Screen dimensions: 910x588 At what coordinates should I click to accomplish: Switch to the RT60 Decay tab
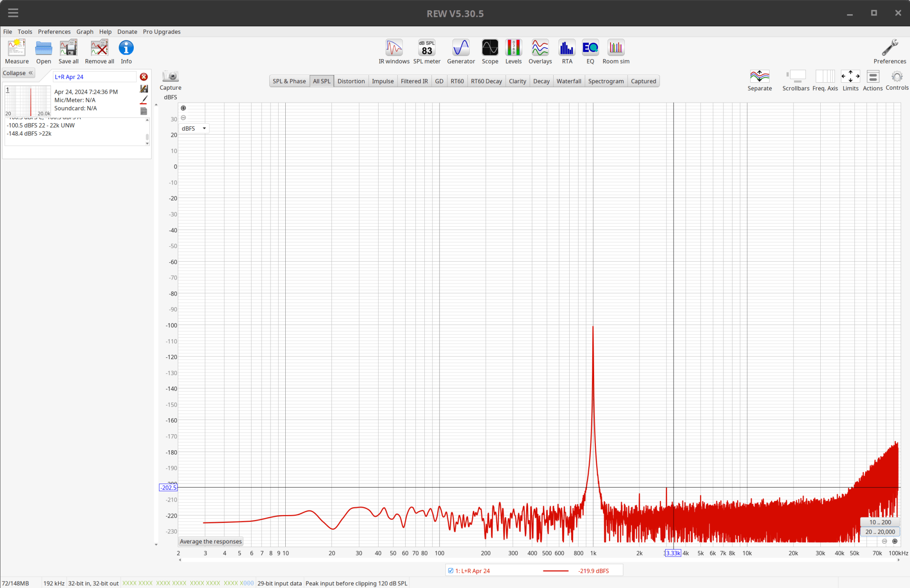click(x=486, y=81)
